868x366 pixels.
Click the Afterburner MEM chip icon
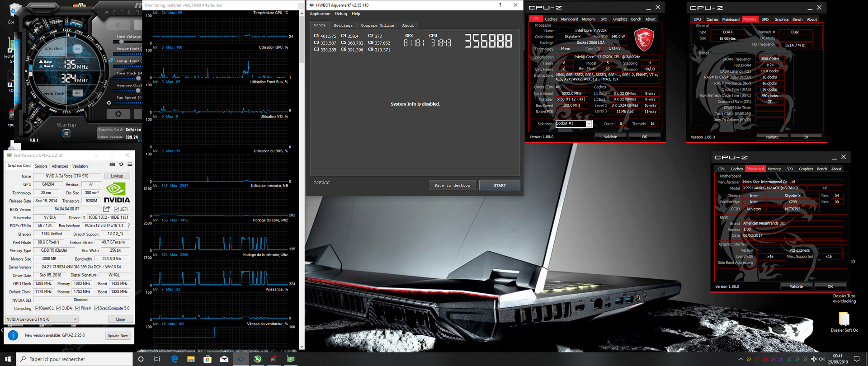[x=77, y=93]
